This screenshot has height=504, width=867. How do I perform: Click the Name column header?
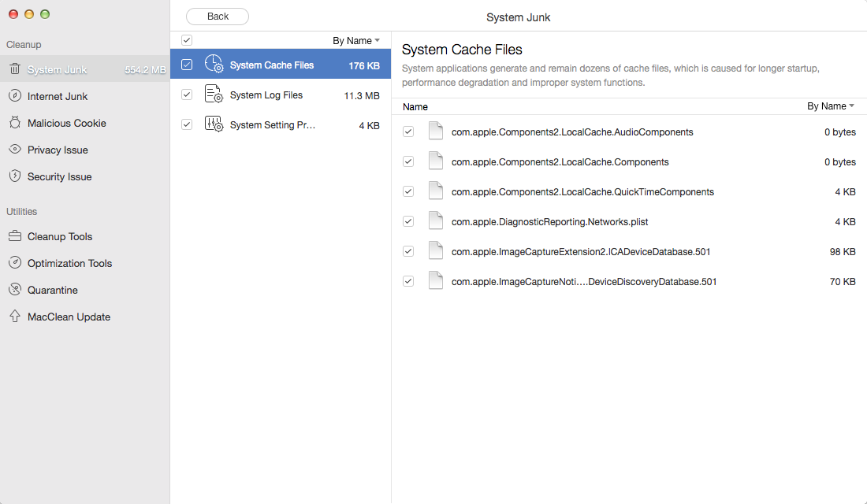click(x=415, y=107)
